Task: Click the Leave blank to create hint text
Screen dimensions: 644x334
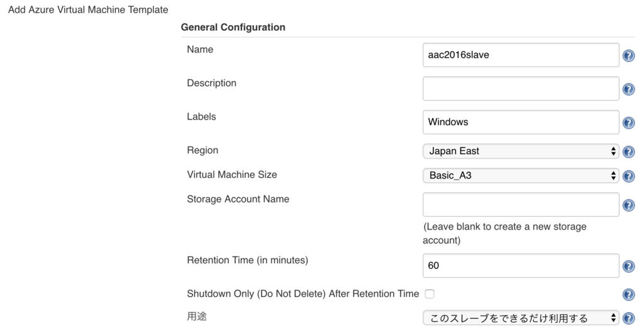Action: coord(505,233)
